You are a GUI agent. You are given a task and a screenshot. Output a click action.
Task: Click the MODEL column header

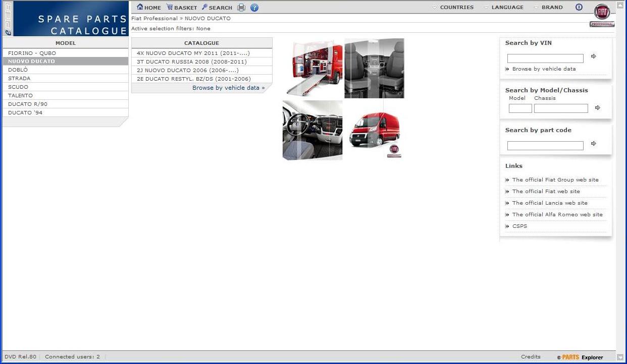coord(66,43)
